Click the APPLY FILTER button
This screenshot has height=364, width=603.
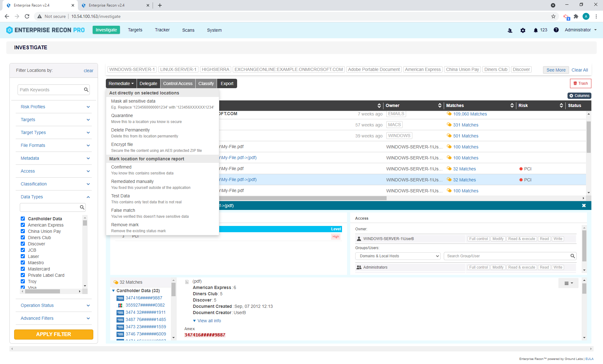[x=53, y=334]
